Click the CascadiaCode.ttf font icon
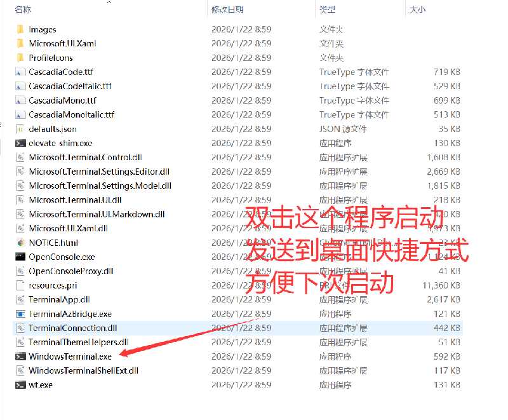Image resolution: width=508 pixels, height=420 pixels. [20, 72]
